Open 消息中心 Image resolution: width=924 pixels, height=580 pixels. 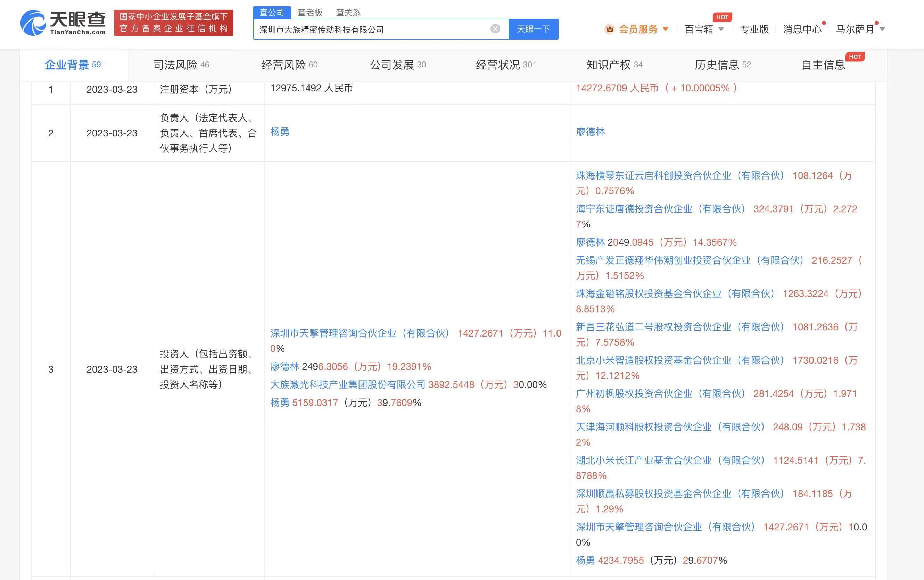[x=802, y=29]
